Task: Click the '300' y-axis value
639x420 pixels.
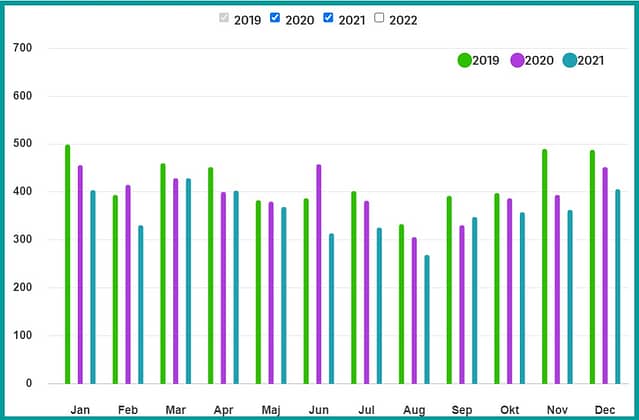Action: click(22, 239)
